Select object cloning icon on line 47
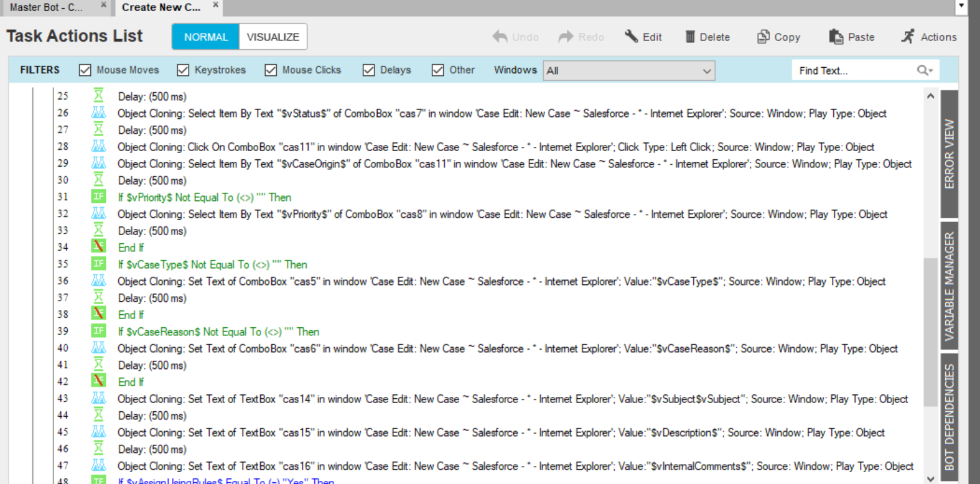The image size is (980, 484). [98, 465]
